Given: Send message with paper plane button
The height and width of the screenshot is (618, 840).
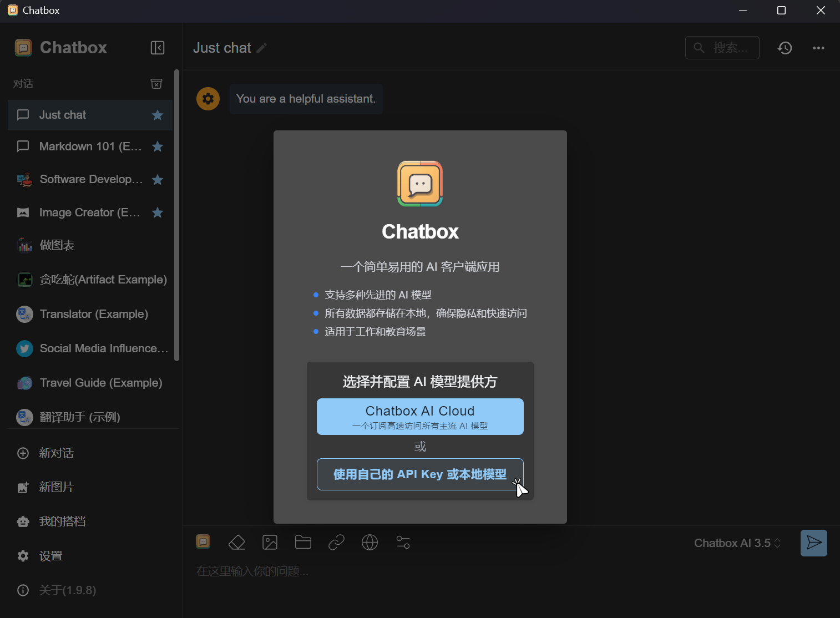Looking at the screenshot, I should [x=814, y=543].
